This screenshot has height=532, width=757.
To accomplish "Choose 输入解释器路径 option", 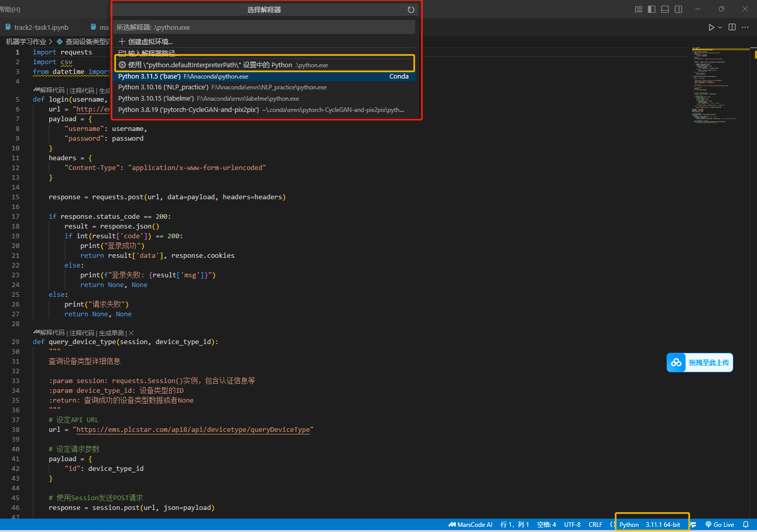I will [x=264, y=53].
